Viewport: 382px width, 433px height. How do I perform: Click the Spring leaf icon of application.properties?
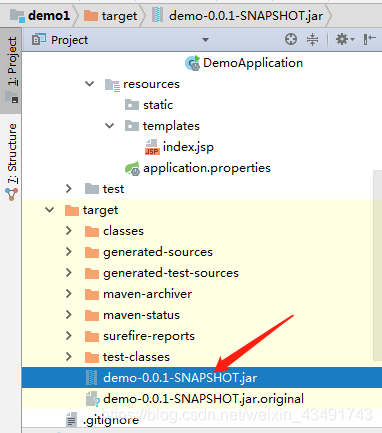(x=132, y=168)
